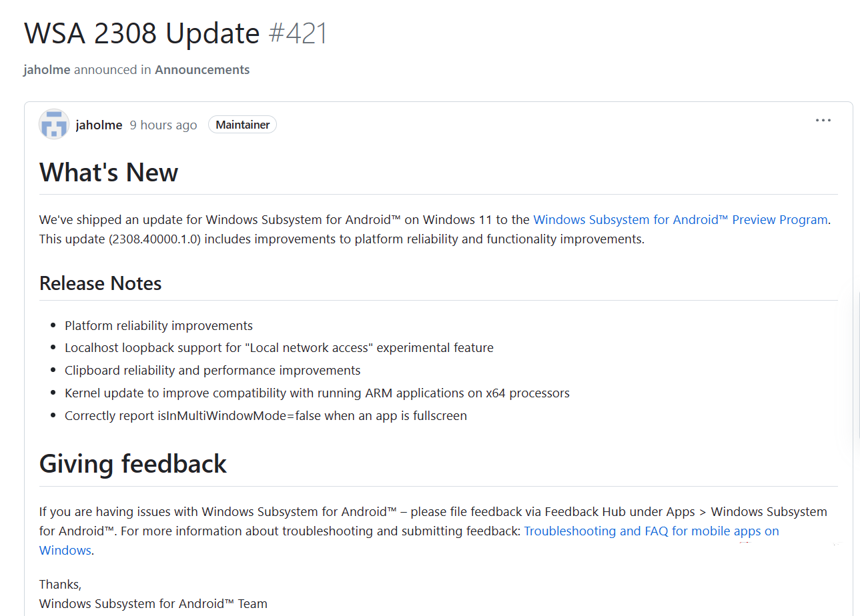This screenshot has height=616, width=860.
Task: Open the comment's three-dot options menu
Action: coord(823,121)
